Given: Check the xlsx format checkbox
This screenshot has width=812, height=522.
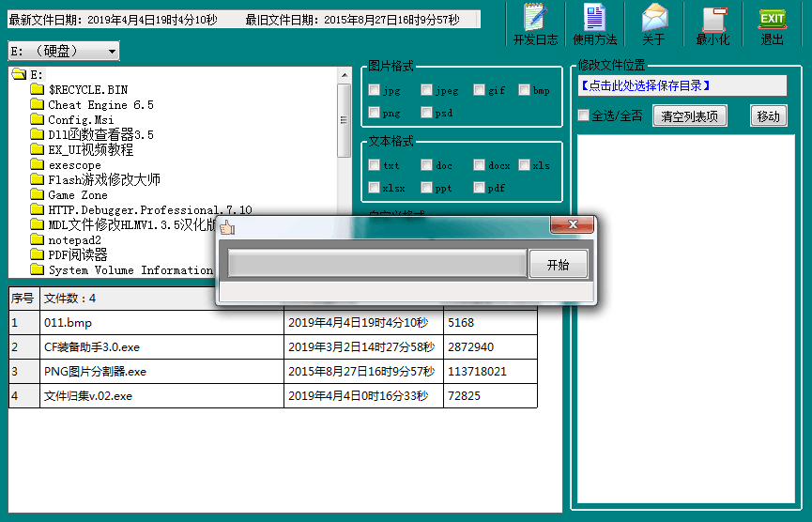Looking at the screenshot, I should tap(374, 187).
